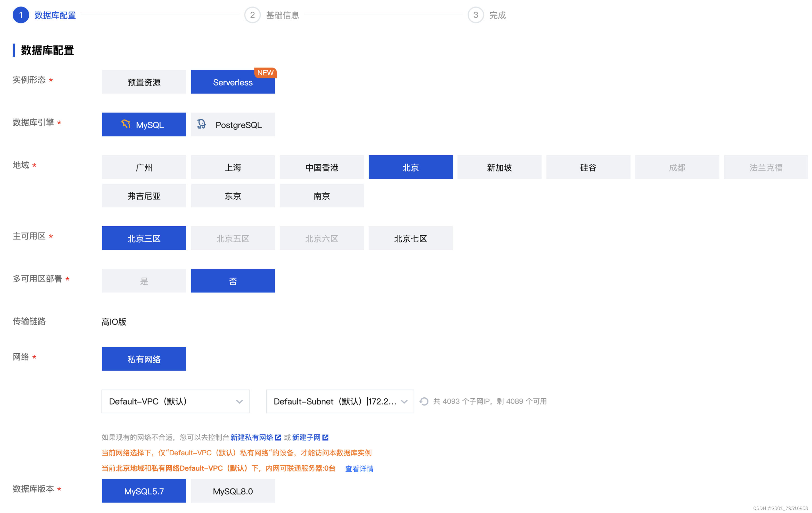Open the Default-VPC dropdown
The width and height of the screenshot is (812, 513).
pos(175,401)
